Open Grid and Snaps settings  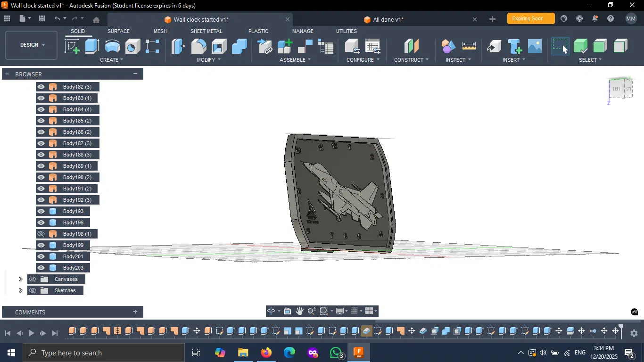tap(354, 311)
